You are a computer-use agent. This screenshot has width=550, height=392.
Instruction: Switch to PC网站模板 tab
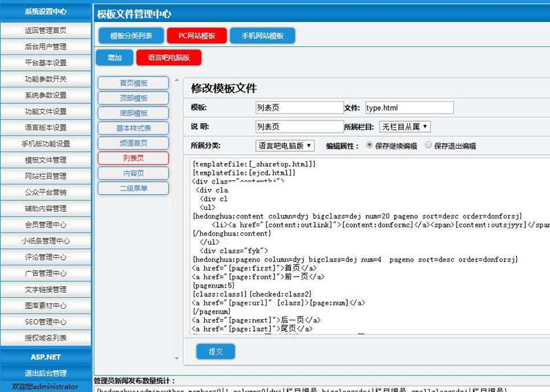click(x=197, y=36)
